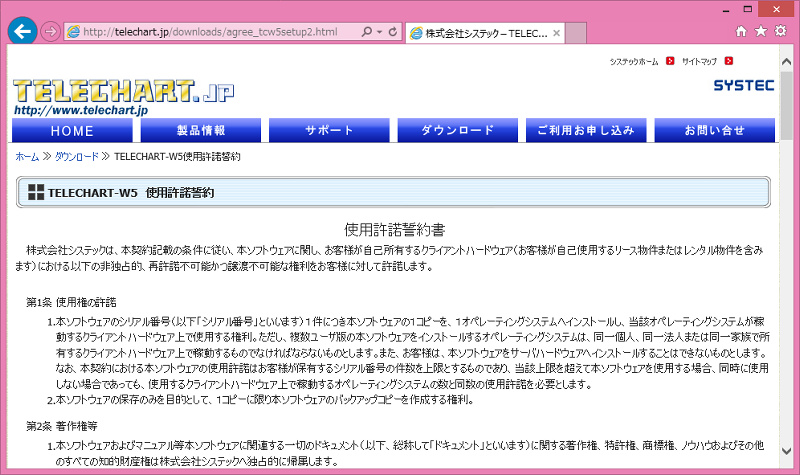
Task: Open the HOME navigation menu
Action: [x=72, y=131]
